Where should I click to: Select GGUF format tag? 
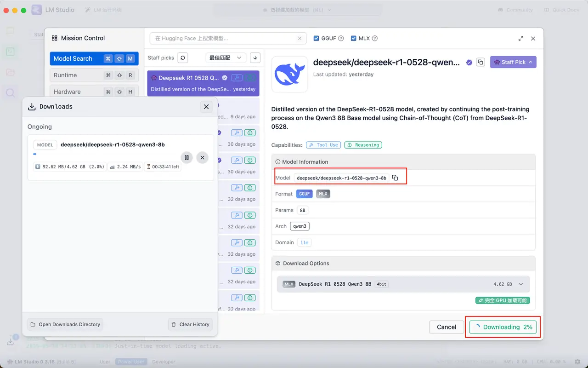305,194
